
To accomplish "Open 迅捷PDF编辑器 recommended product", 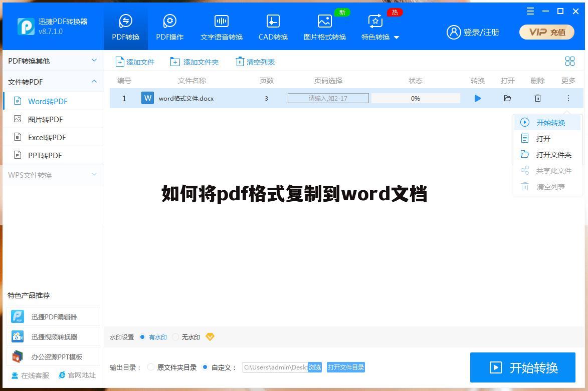I will coord(53,316).
